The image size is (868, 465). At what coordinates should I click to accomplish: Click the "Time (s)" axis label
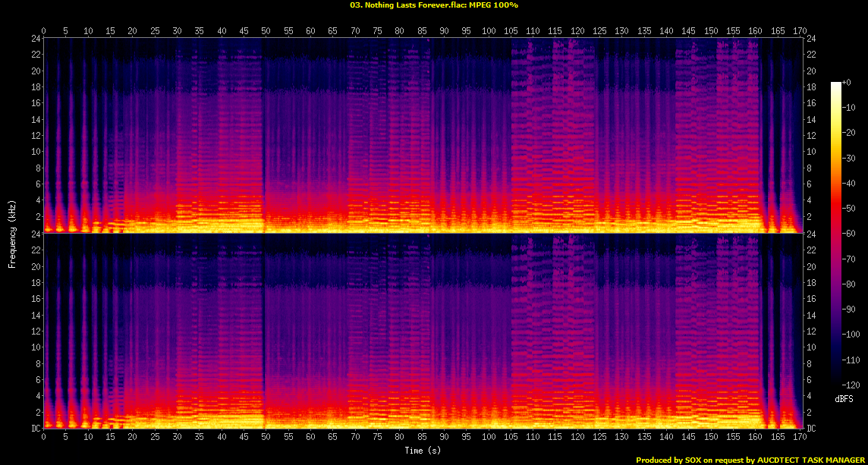coord(423,451)
